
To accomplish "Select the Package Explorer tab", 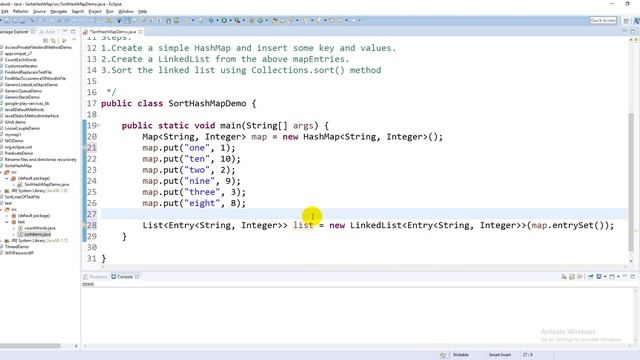I will coord(14,31).
